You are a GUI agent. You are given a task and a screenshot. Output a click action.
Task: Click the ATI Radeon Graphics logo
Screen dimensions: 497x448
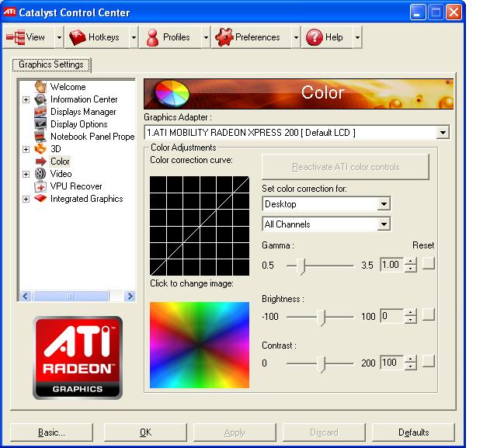click(78, 358)
